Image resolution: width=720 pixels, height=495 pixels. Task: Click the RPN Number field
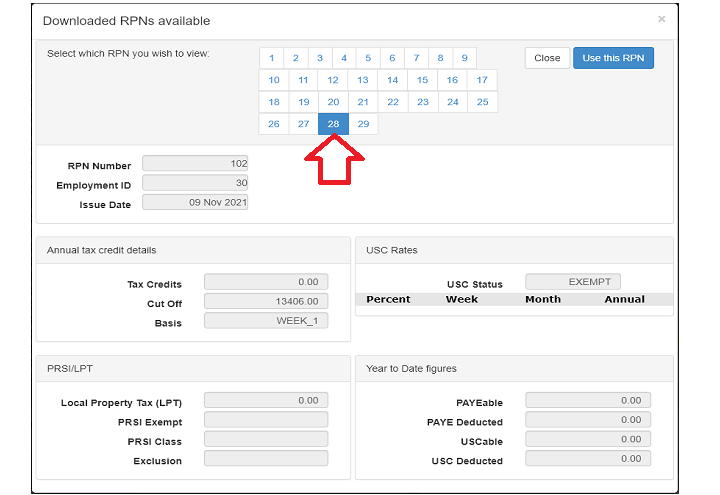(195, 163)
